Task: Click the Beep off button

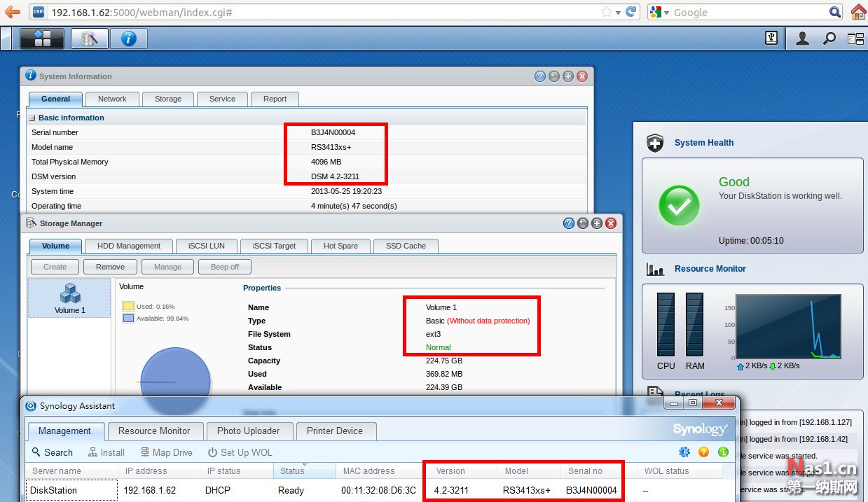Action: (x=225, y=267)
